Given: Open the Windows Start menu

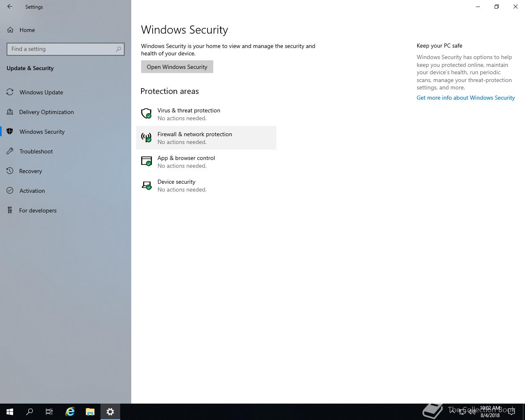Looking at the screenshot, I should (x=10, y=412).
